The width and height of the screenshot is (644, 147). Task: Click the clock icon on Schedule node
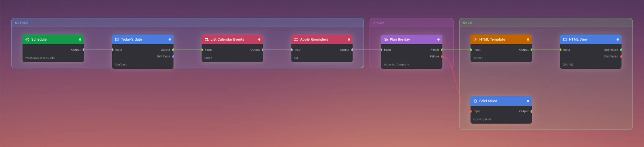coord(27,39)
